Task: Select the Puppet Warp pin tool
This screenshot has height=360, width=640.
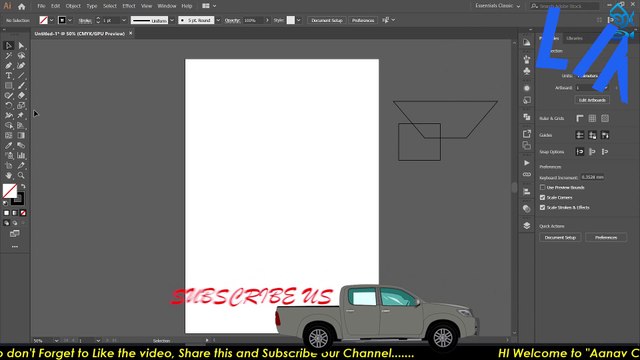Action: 21,116
